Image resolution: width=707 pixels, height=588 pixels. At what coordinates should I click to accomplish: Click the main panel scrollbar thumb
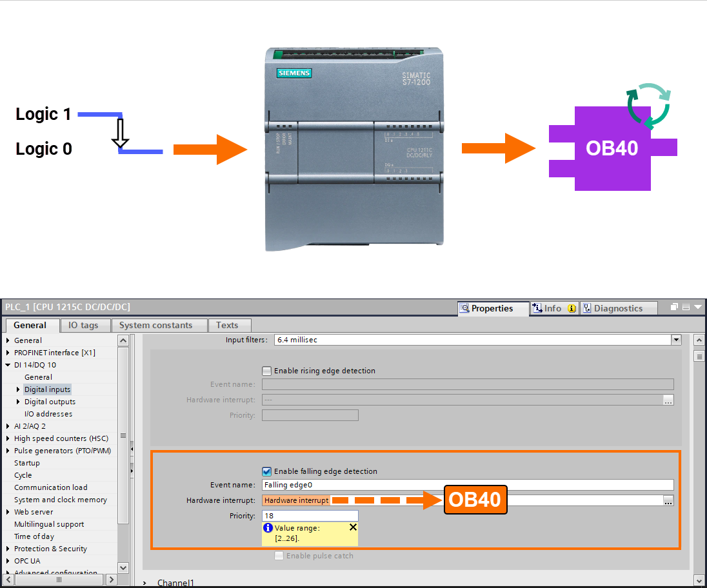[x=699, y=357]
